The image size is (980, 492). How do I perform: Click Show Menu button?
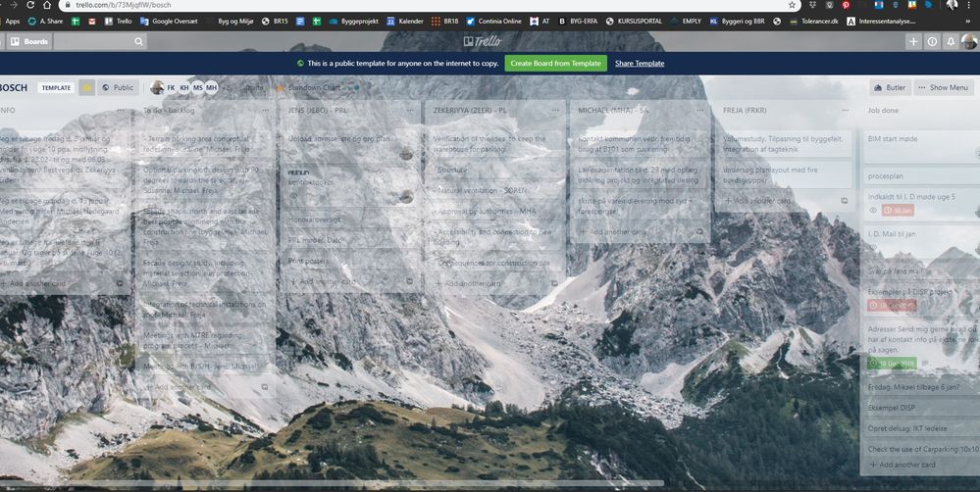(x=943, y=88)
